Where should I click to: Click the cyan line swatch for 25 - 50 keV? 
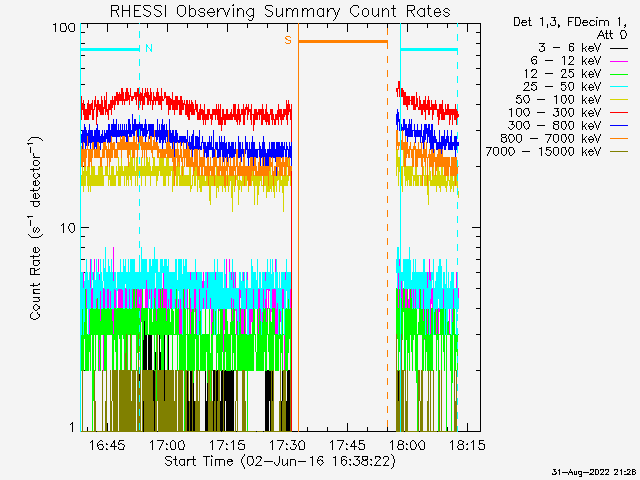tap(619, 87)
